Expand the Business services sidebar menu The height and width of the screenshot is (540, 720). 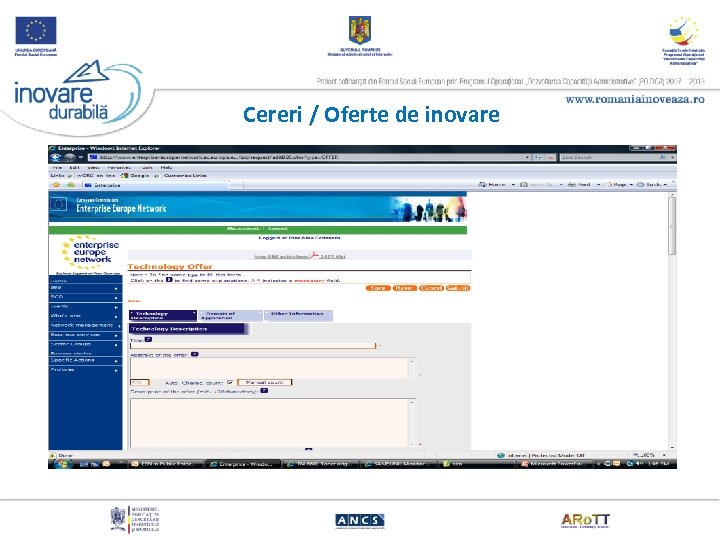pyautogui.click(x=85, y=335)
